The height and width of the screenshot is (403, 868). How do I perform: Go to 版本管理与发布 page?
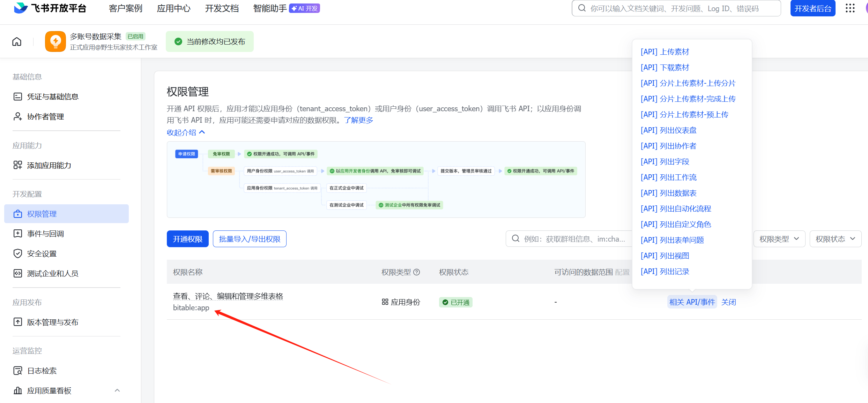click(53, 322)
